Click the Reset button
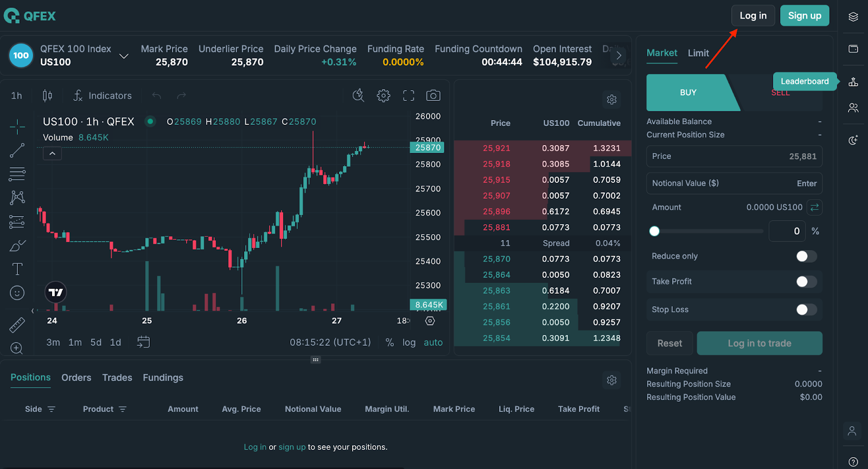This screenshot has height=469, width=868. [669, 343]
